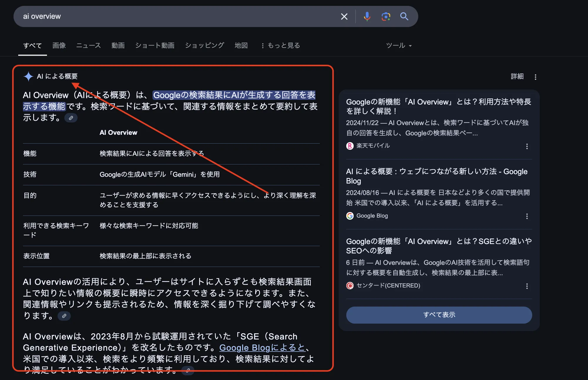
Task: Click the AI sparkle icon beside AI による概要
Action: coord(28,76)
